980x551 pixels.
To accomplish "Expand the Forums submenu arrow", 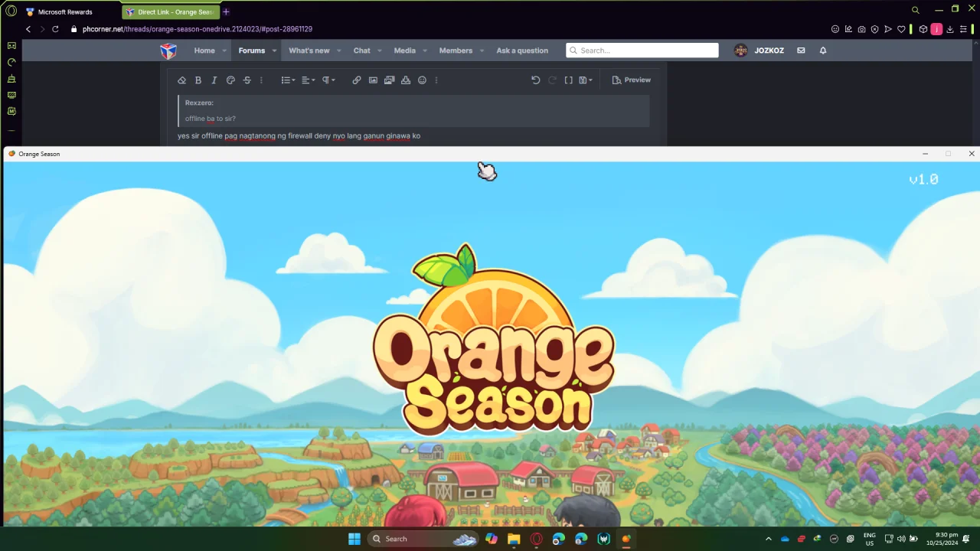I will point(274,51).
